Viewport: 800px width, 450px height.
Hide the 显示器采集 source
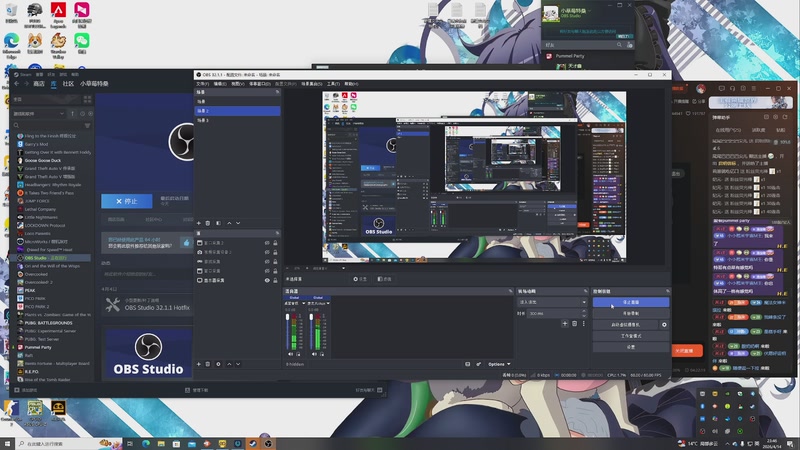pyautogui.click(x=267, y=280)
